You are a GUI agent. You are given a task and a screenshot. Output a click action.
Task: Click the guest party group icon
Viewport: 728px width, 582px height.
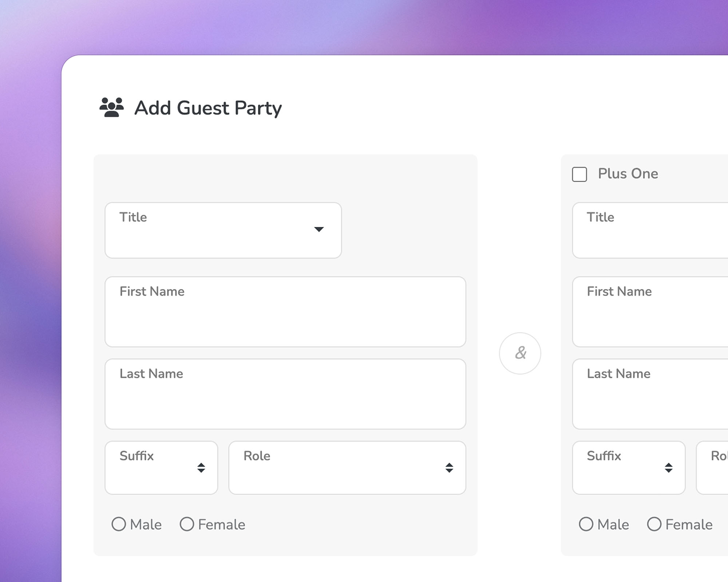[x=111, y=107]
